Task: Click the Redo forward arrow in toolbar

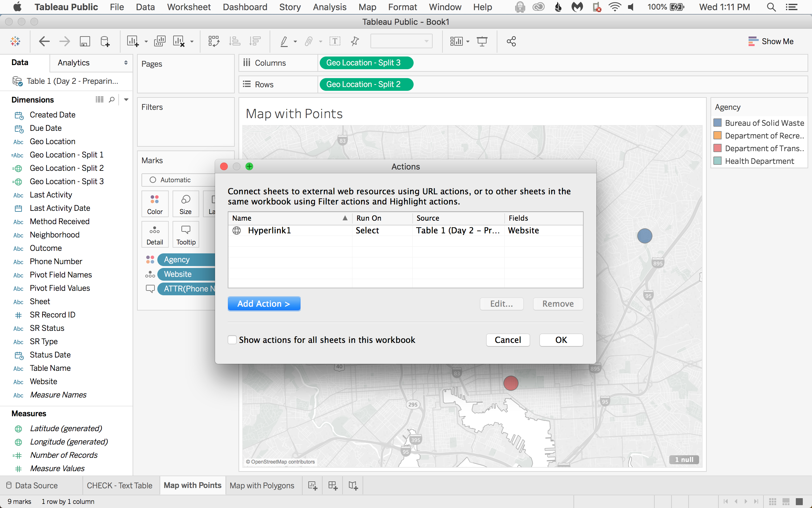Action: click(x=64, y=41)
